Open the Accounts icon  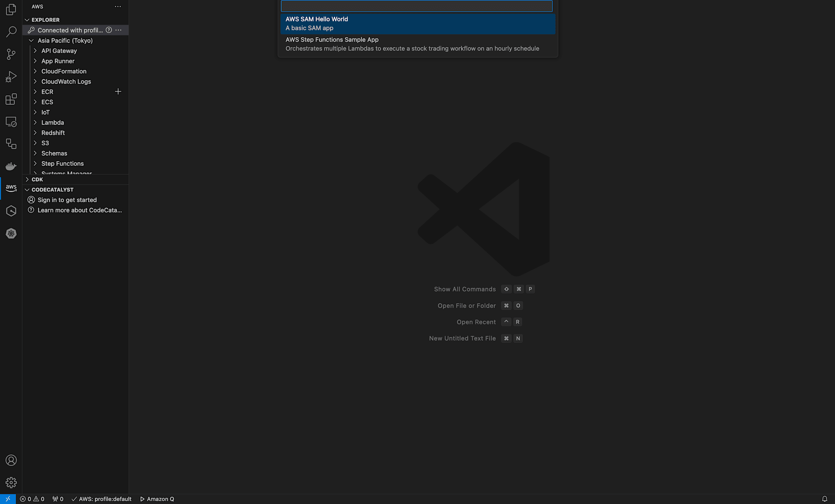[x=11, y=460]
